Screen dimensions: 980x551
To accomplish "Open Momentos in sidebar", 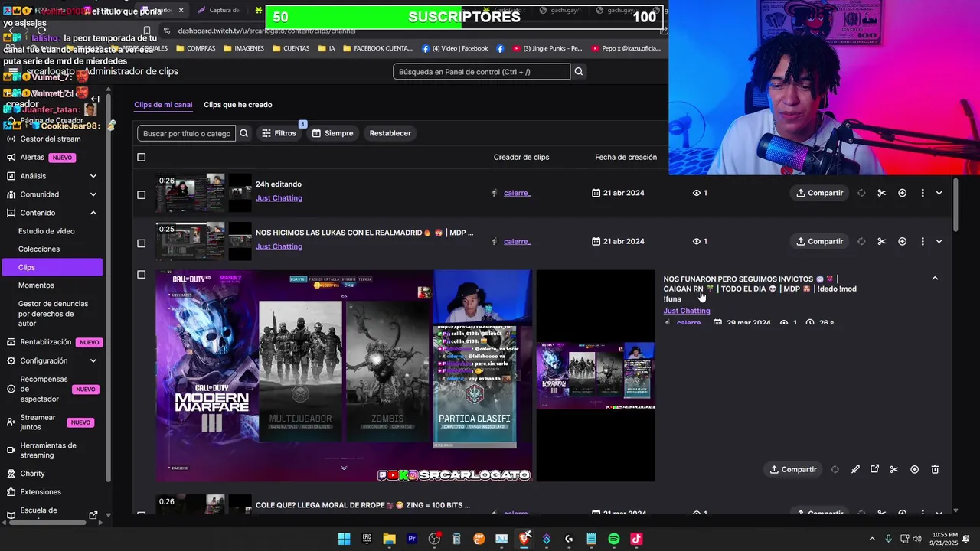I will 36,285.
